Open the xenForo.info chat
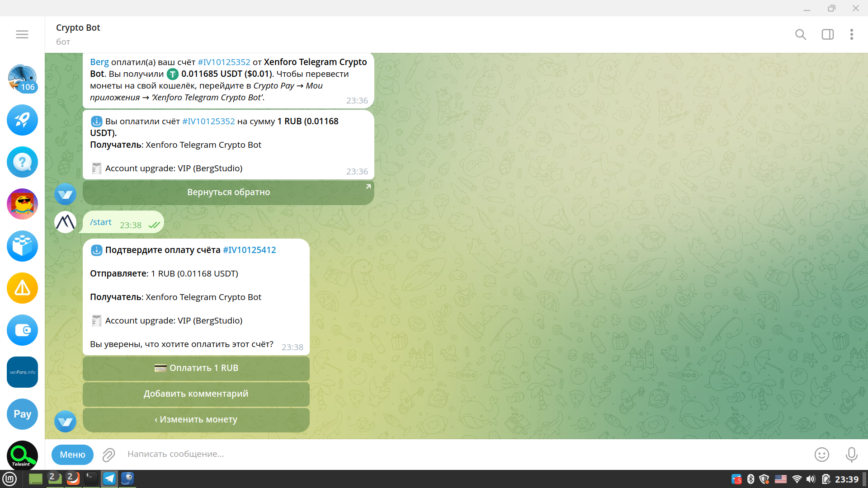The height and width of the screenshot is (488, 868). click(x=22, y=372)
